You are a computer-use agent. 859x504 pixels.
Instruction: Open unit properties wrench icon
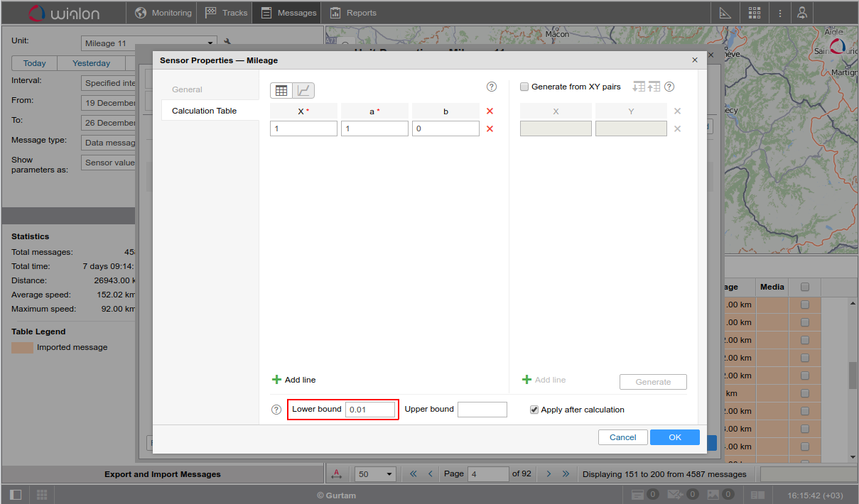pos(228,43)
